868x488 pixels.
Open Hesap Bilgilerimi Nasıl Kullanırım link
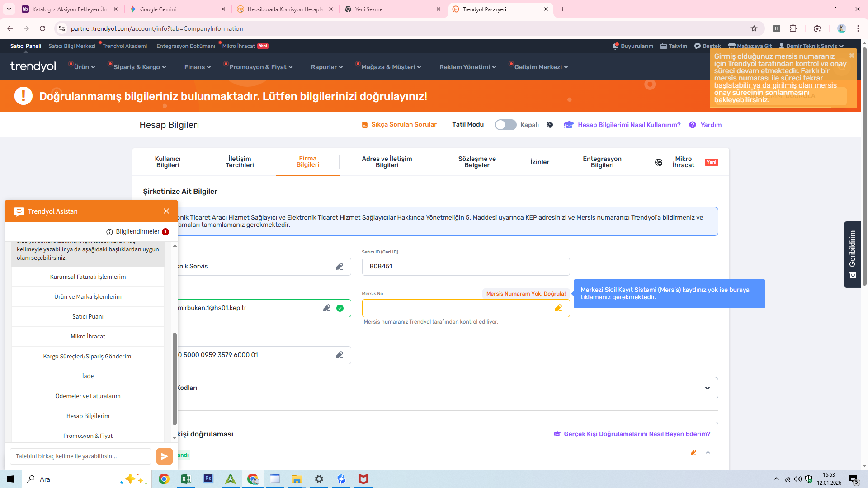623,125
